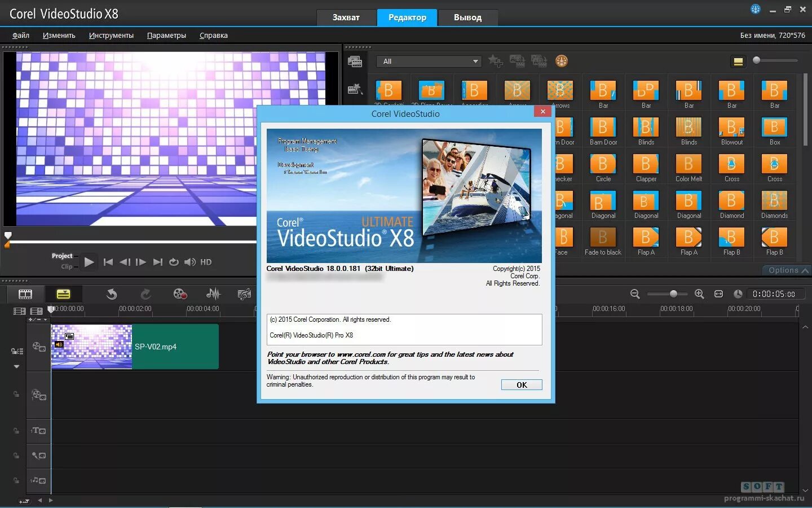The image size is (812, 508).
Task: Click the globe icon in title bar
Action: point(756,9)
